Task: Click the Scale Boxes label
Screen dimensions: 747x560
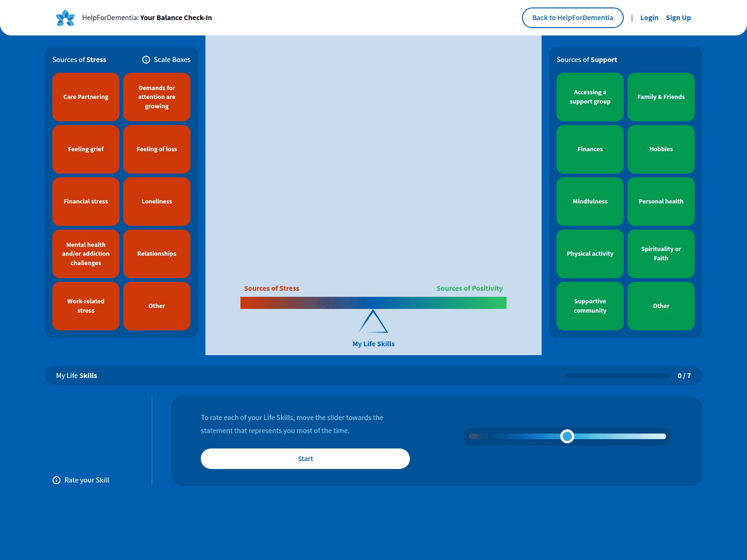Action: (x=172, y=60)
